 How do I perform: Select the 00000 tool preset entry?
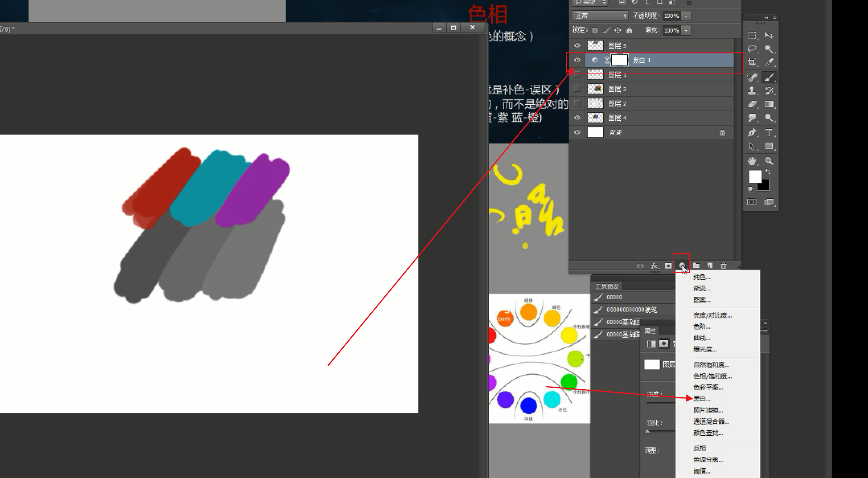(614, 297)
